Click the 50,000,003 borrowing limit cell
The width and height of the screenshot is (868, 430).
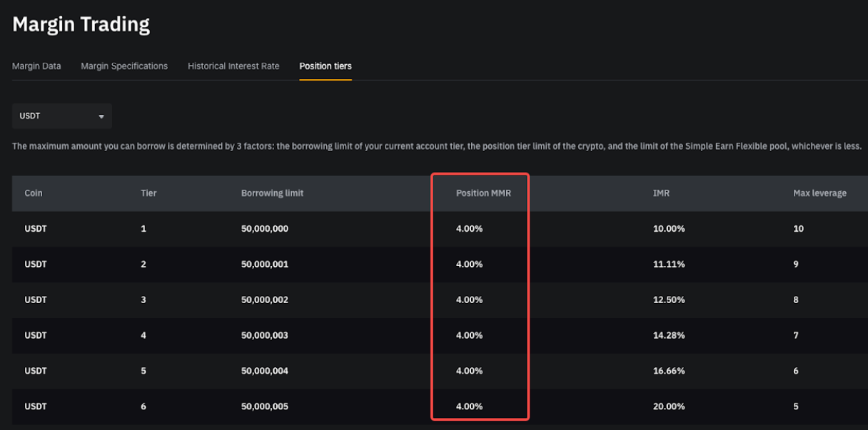265,336
